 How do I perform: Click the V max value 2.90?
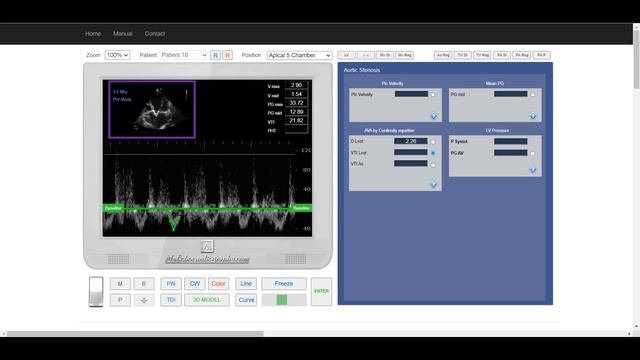click(296, 85)
